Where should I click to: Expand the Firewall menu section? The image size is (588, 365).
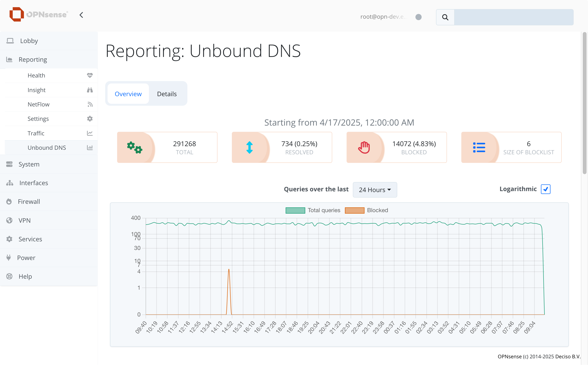pos(29,202)
